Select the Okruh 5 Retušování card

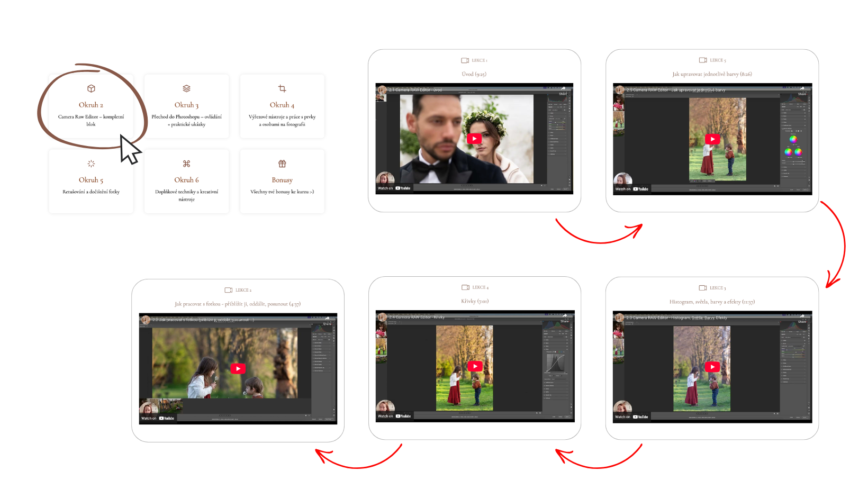tap(91, 182)
